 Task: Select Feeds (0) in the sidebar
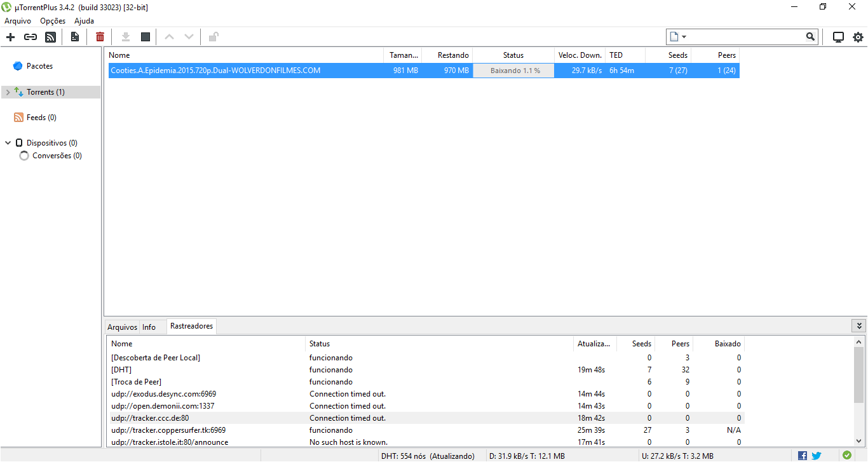tap(41, 118)
